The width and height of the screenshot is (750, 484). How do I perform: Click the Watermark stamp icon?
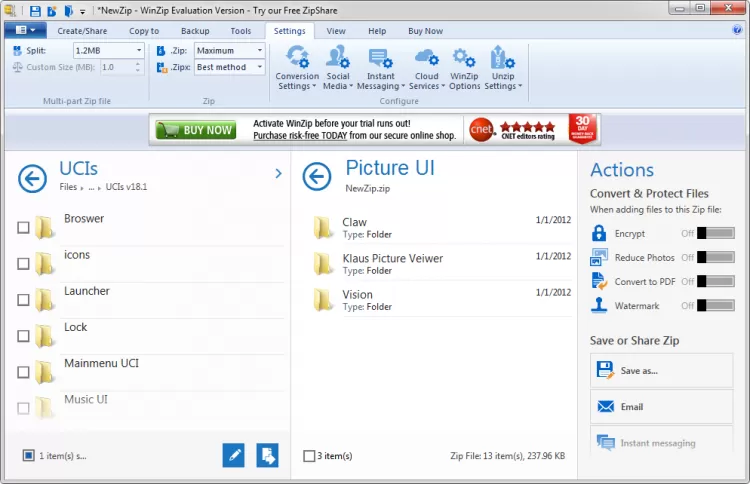[x=599, y=305]
